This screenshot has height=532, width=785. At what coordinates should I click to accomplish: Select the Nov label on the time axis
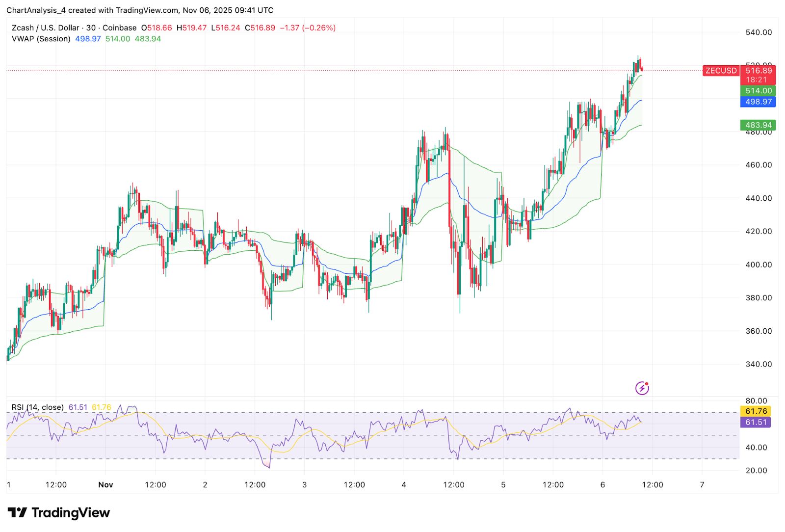pos(106,484)
